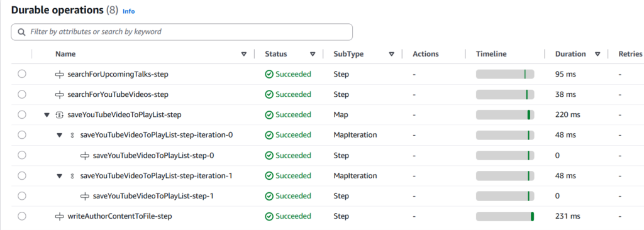Select radio button for saveYouTubeVideoToPlayList-step-iteration-1 row
This screenshot has width=644, height=230.
coord(22,175)
